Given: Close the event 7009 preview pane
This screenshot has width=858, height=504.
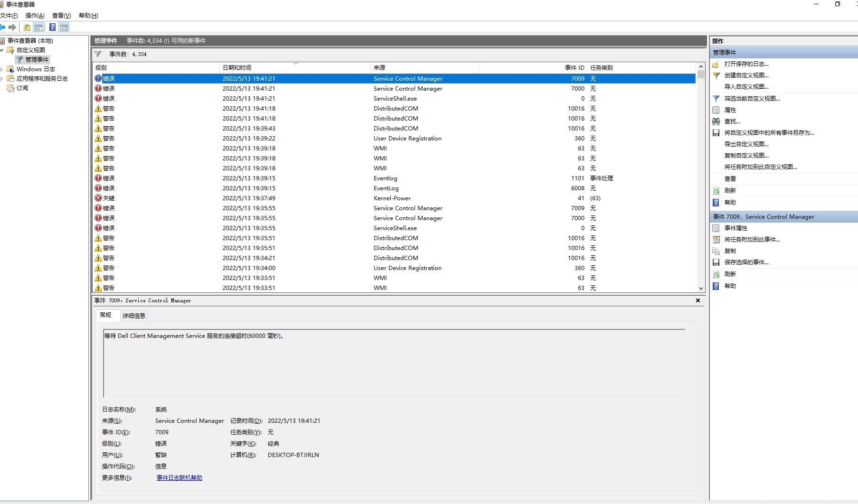Looking at the screenshot, I should (x=698, y=300).
